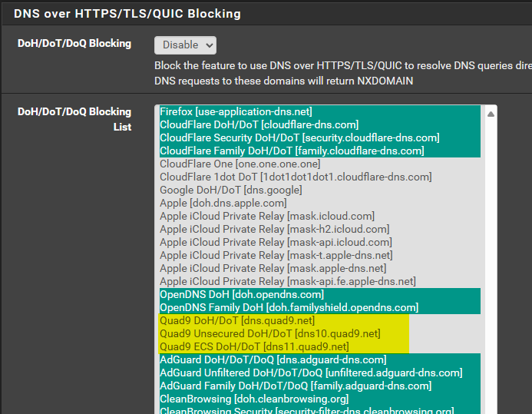532x414 pixels.
Task: Select Apple iCloud Private Relay mask-h2.icloud.com
Action: (x=320, y=229)
